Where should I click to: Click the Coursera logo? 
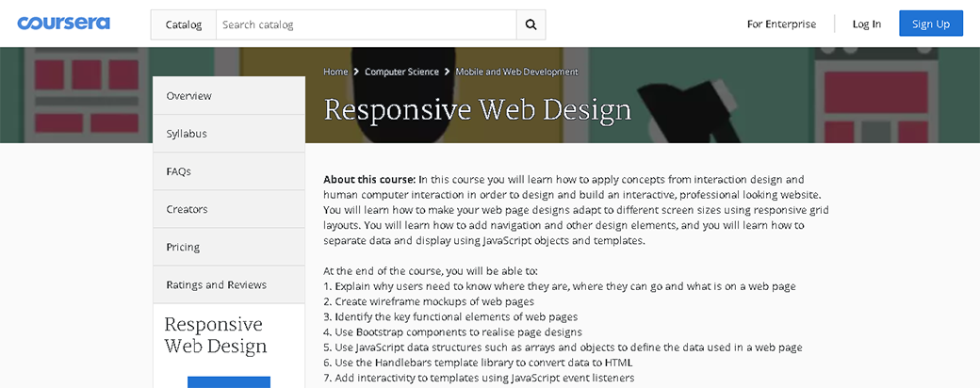coord(64,24)
